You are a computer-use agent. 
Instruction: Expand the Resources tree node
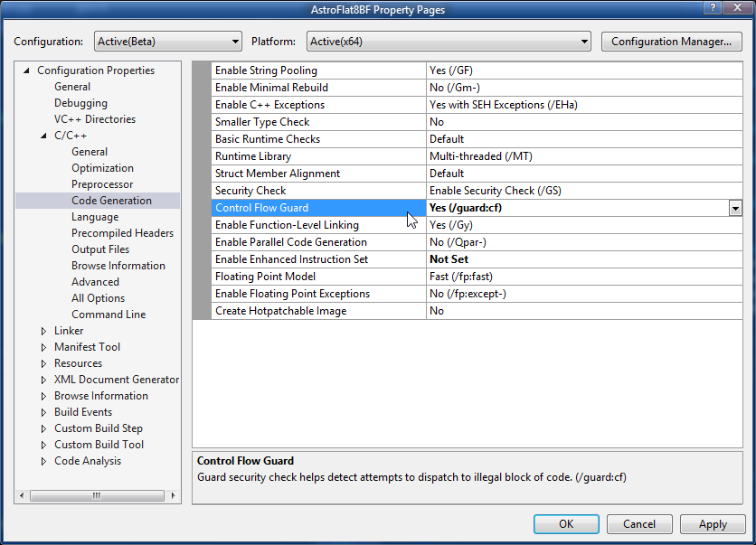click(44, 364)
